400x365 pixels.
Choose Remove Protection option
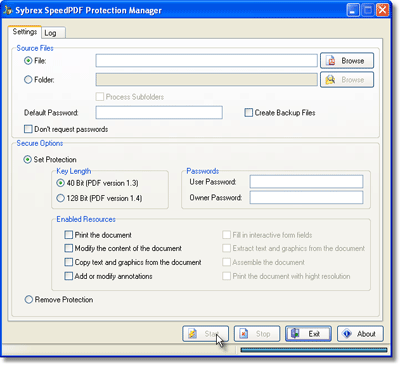click(x=29, y=300)
